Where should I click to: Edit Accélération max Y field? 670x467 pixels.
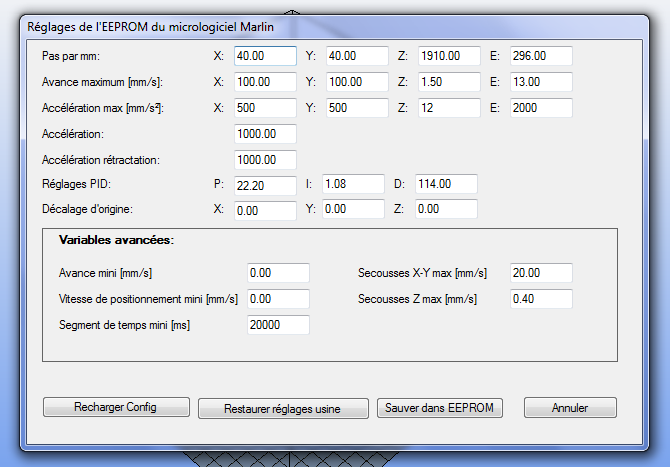click(x=357, y=108)
